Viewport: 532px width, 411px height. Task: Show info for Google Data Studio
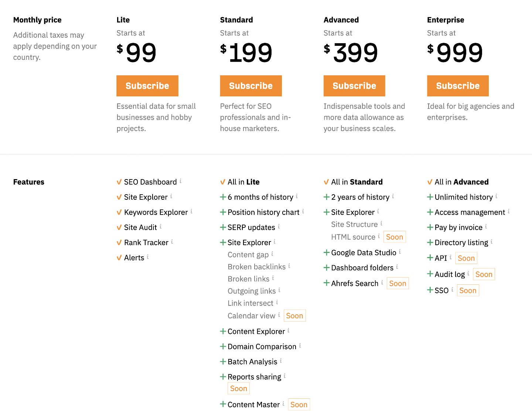coord(400,251)
